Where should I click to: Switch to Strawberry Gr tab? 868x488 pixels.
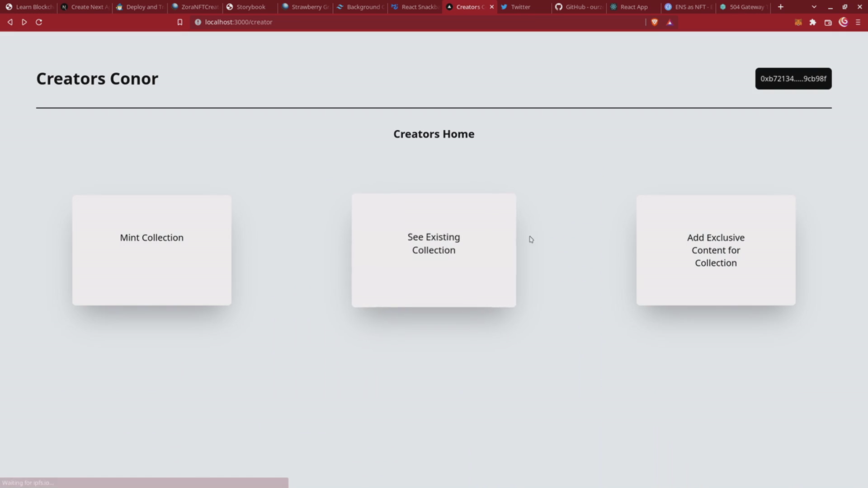(306, 7)
